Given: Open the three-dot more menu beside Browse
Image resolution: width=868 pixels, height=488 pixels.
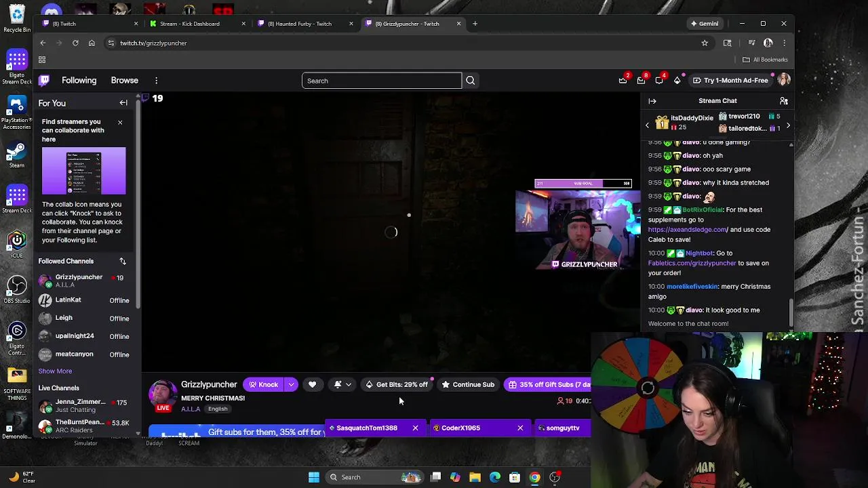Looking at the screenshot, I should point(156,80).
